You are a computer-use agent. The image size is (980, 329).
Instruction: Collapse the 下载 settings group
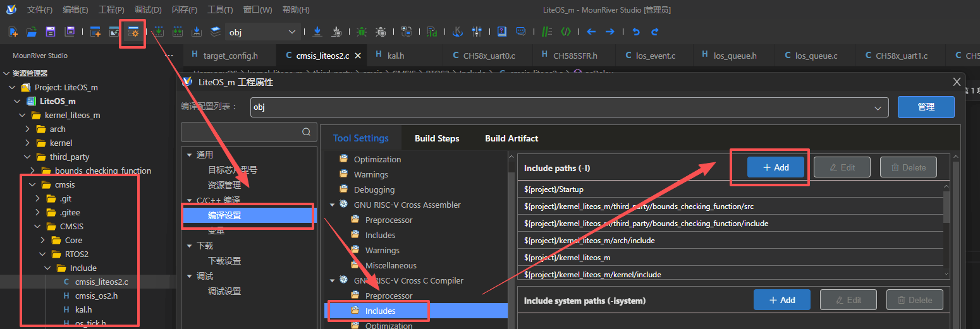point(189,246)
